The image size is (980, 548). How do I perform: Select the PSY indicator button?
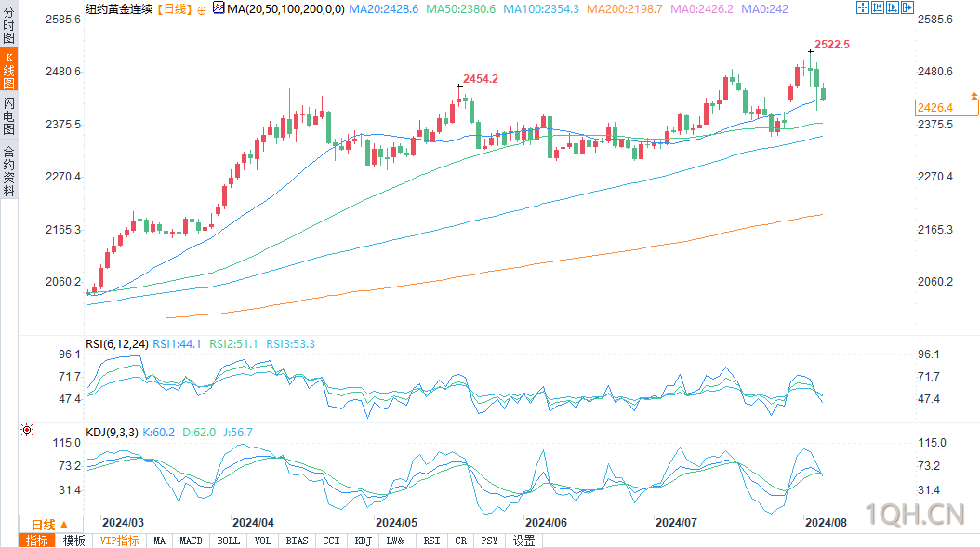pyautogui.click(x=489, y=541)
